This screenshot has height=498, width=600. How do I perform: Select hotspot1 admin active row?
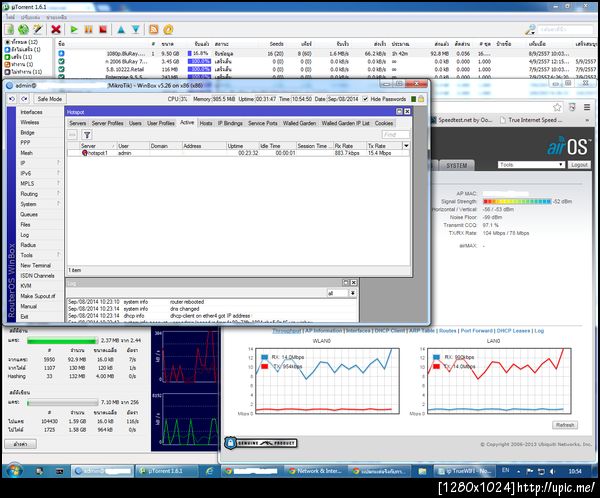click(x=238, y=153)
